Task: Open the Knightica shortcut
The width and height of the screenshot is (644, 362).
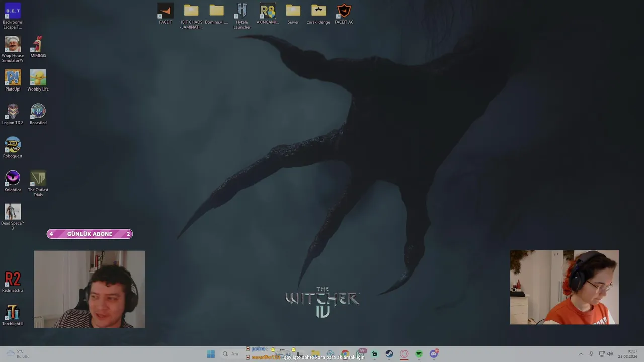Action: (13, 181)
